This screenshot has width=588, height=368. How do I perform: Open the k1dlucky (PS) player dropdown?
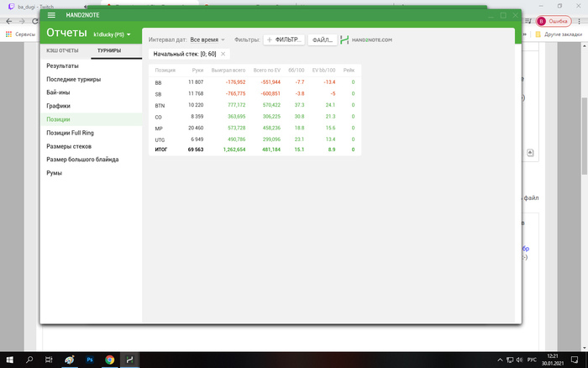click(x=112, y=34)
